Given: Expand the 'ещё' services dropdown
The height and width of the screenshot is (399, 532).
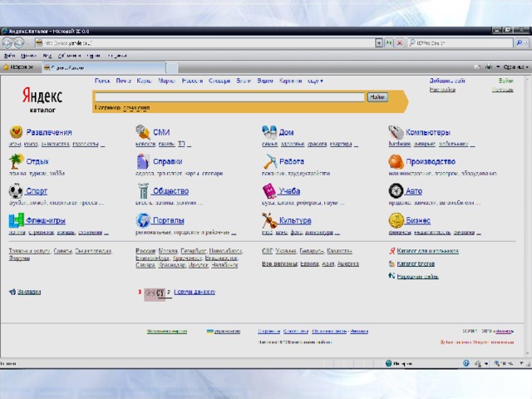Looking at the screenshot, I should click(x=315, y=81).
